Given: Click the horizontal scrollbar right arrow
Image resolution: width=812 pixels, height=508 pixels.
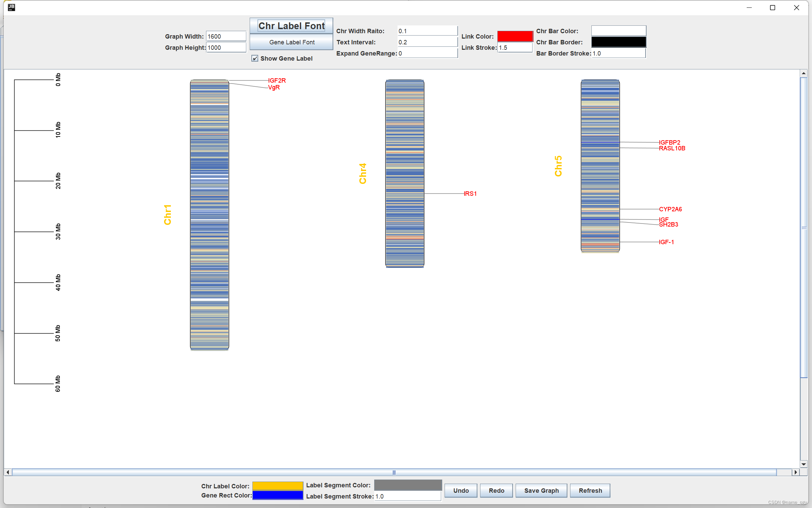Looking at the screenshot, I should click(796, 472).
